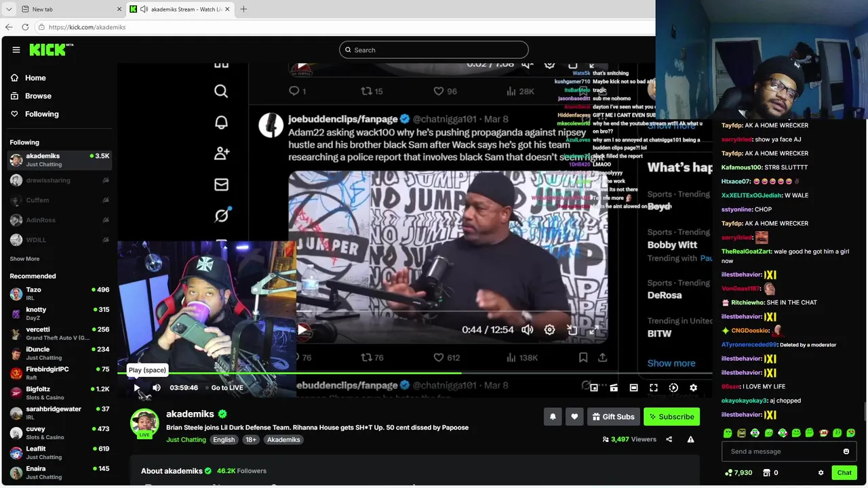
Task: Open Cuffem channel in Following list
Action: click(x=60, y=200)
